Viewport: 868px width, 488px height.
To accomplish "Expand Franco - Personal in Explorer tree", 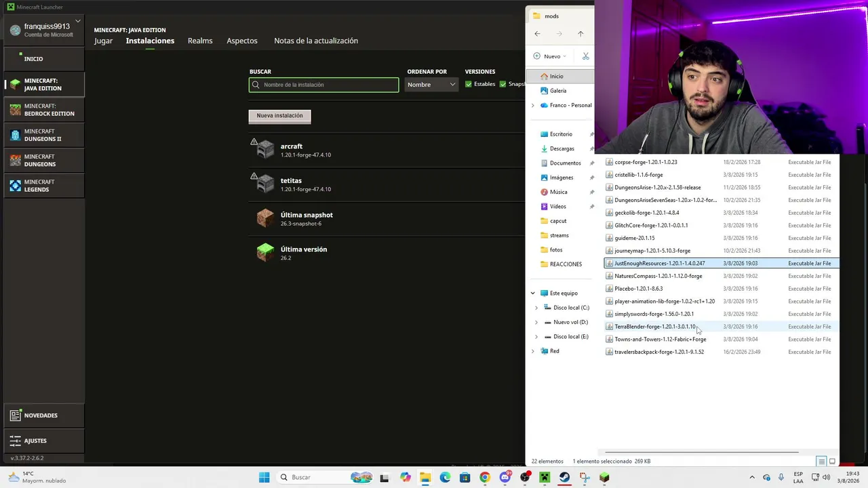I will click(532, 105).
